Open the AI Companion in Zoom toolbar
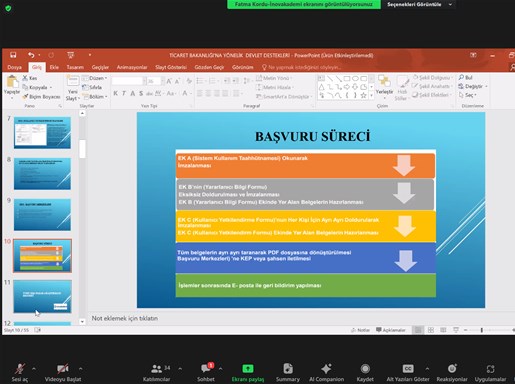 (326, 369)
